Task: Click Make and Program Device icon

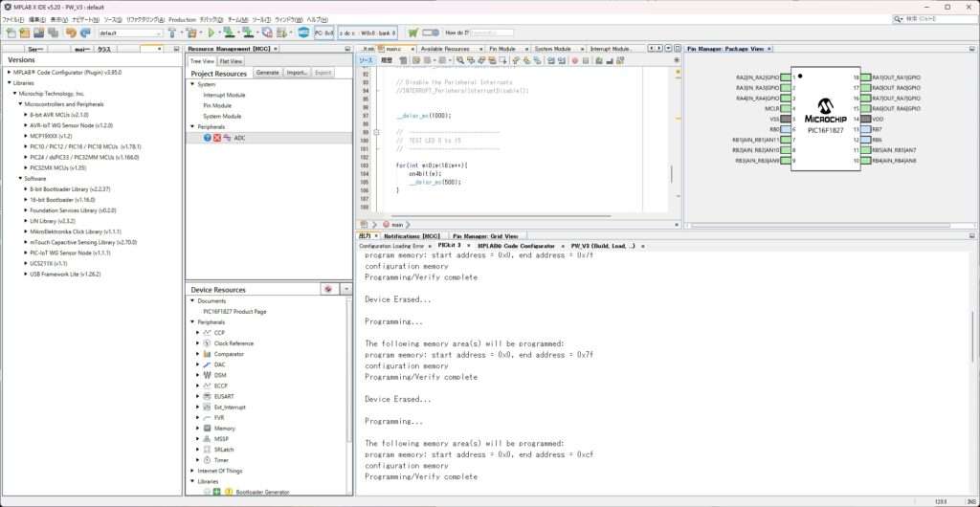Action: click(229, 33)
